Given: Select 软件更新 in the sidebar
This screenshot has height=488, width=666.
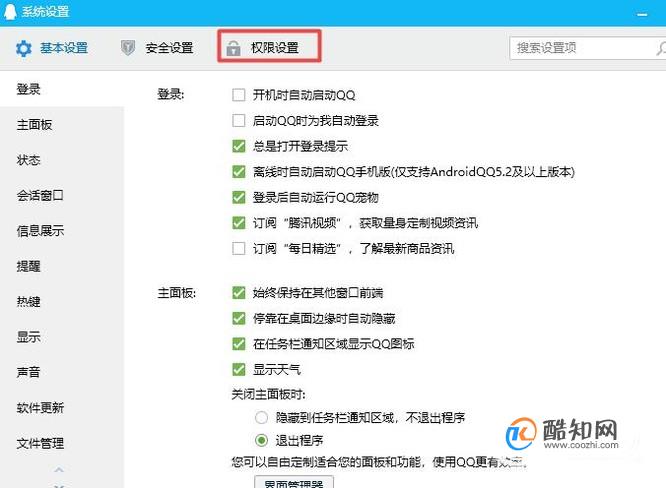Looking at the screenshot, I should [x=40, y=408].
